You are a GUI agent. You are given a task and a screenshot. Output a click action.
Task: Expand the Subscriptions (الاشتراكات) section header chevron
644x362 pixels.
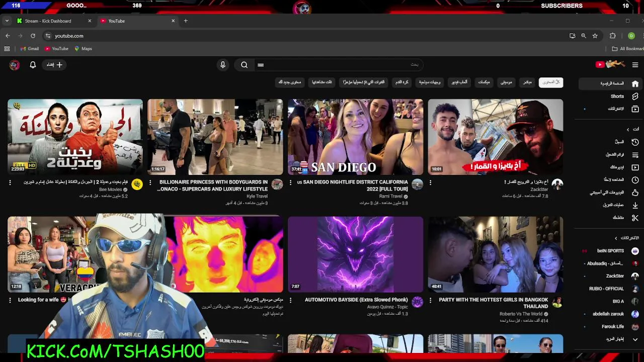click(616, 238)
